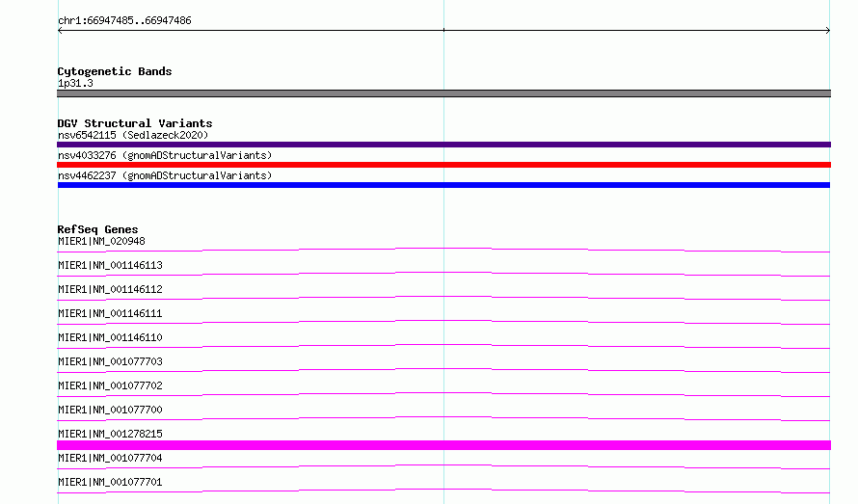858x504 pixels.
Task: Open MIER1|NM_001146111 transcript label
Action: 110,313
